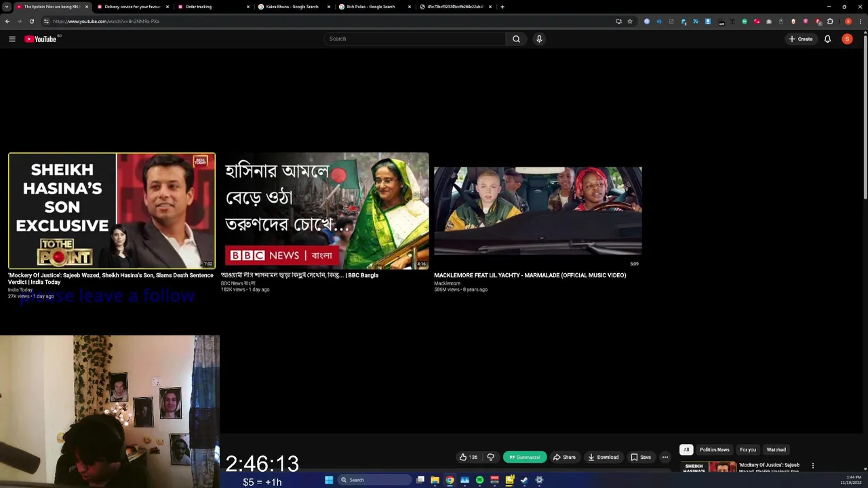Close the Order tracking tab

(x=248, y=7)
